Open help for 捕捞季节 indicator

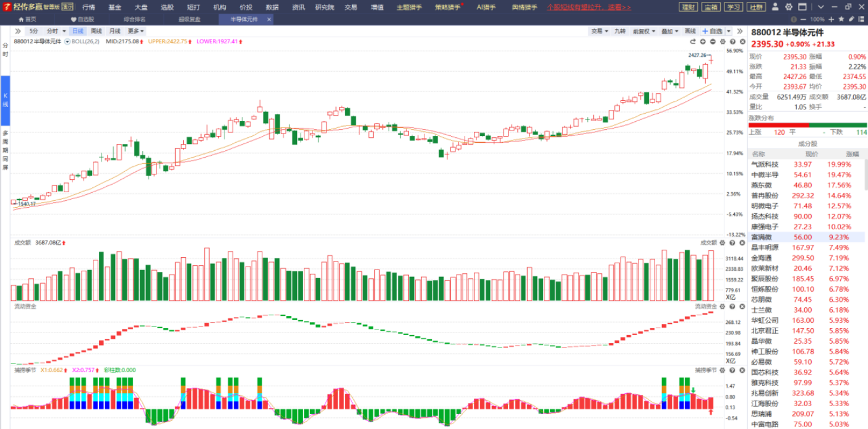click(x=732, y=370)
